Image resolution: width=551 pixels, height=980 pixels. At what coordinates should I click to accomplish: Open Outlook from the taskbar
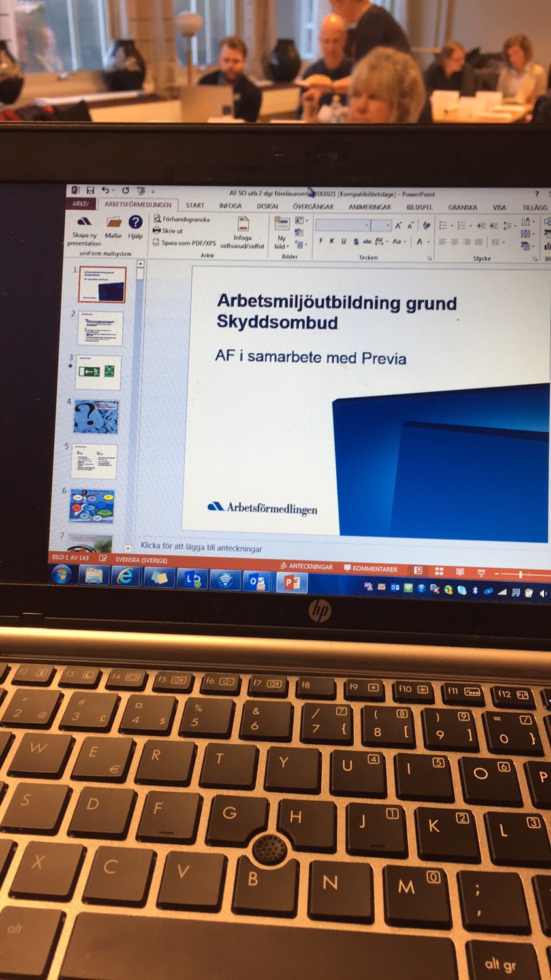click(x=257, y=581)
